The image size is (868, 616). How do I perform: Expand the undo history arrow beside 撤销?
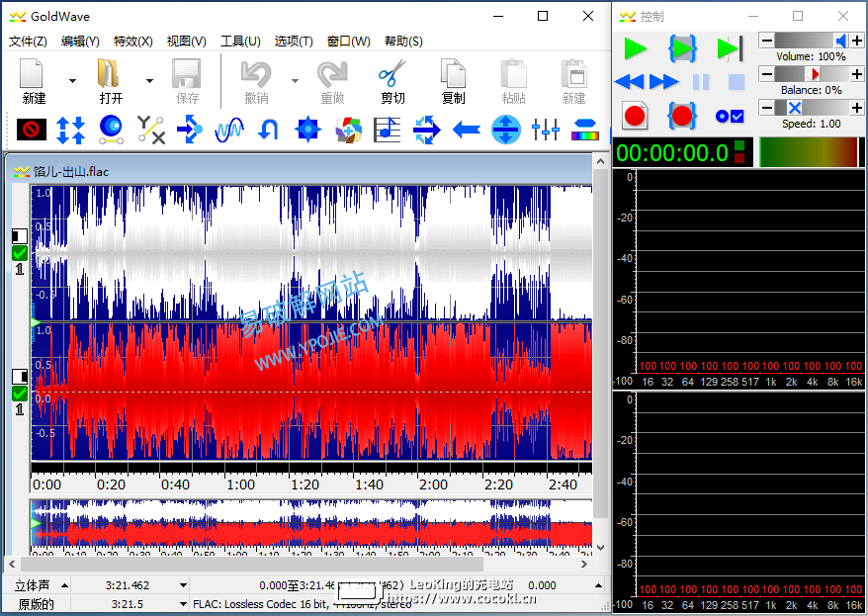click(x=295, y=81)
